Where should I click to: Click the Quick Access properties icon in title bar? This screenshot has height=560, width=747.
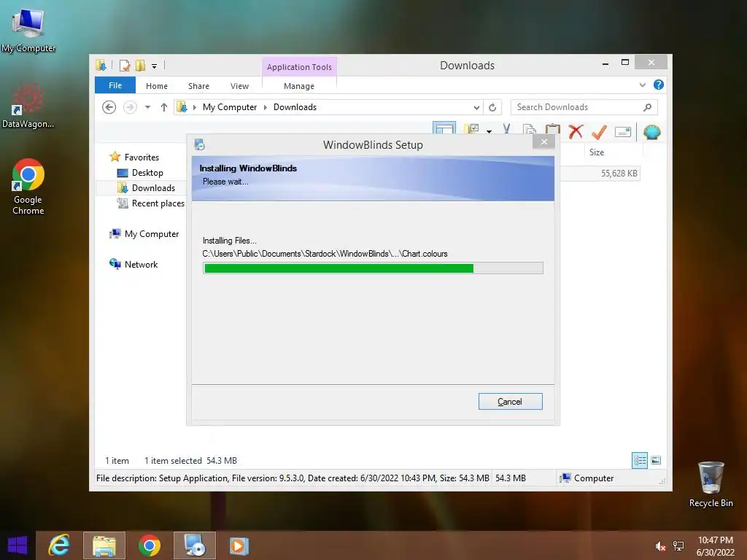pyautogui.click(x=125, y=65)
